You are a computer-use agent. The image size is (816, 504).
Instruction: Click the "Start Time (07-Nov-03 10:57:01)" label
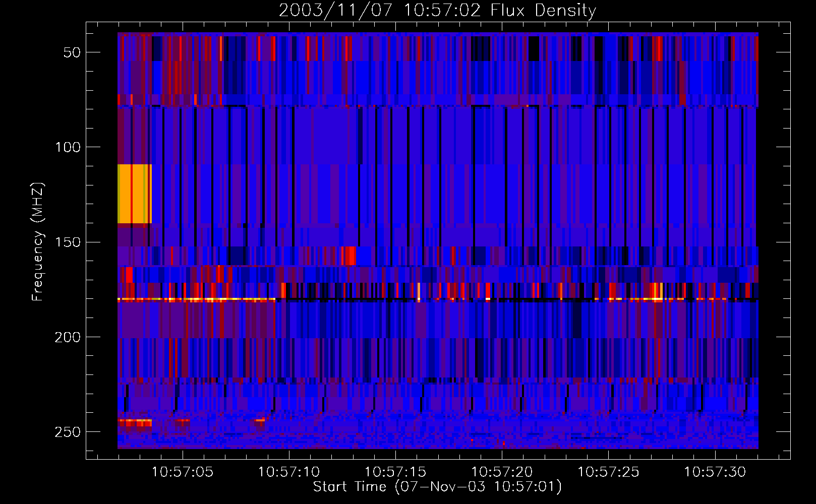pyautogui.click(x=437, y=487)
